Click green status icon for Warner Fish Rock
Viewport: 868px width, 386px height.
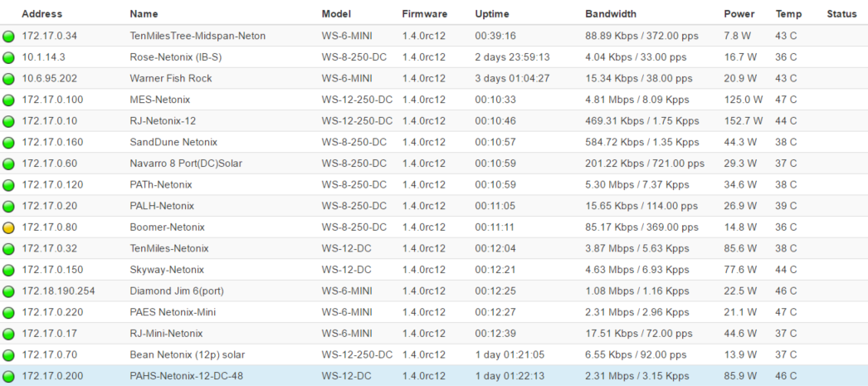(9, 79)
